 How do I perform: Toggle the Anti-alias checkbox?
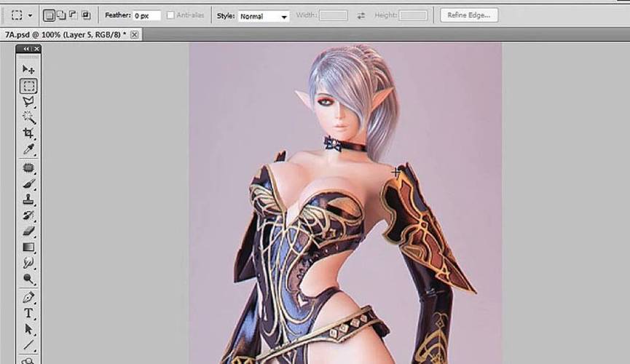click(x=170, y=15)
